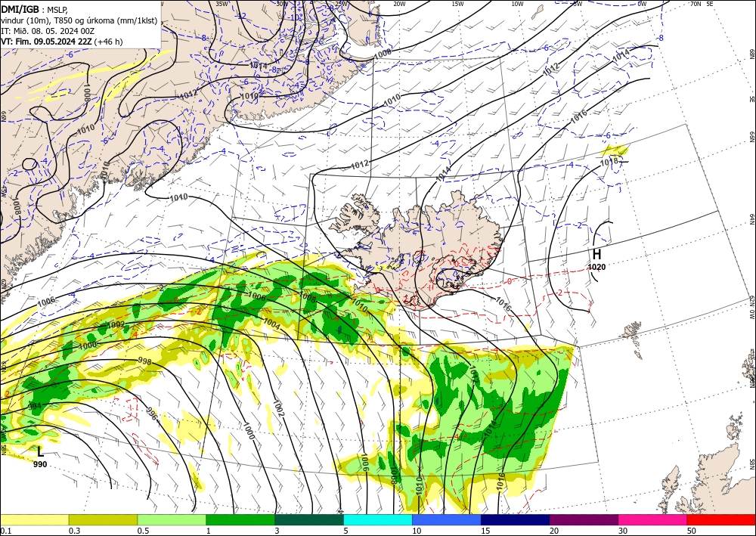The width and height of the screenshot is (756, 536).
Task: Click the '35W' longitude label
Action: tap(222, 4)
